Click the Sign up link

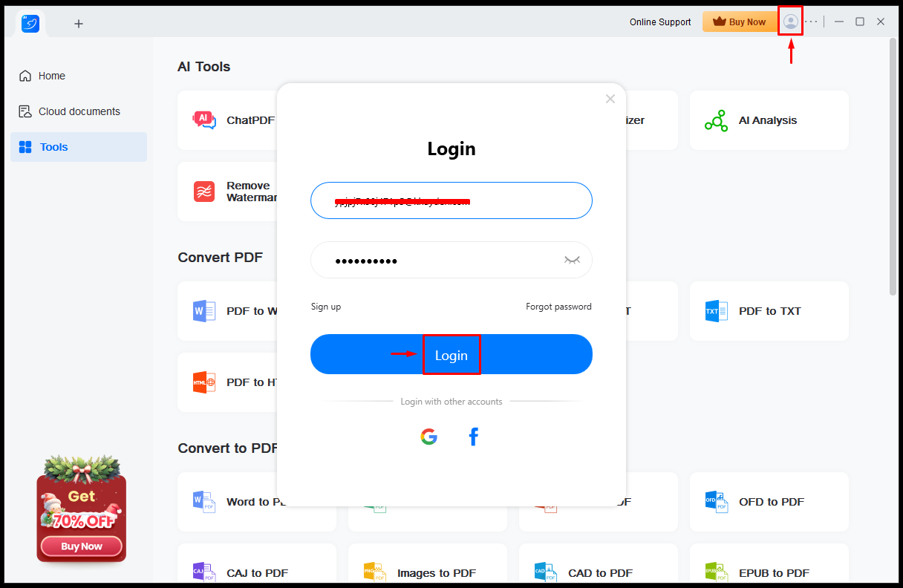tap(326, 307)
